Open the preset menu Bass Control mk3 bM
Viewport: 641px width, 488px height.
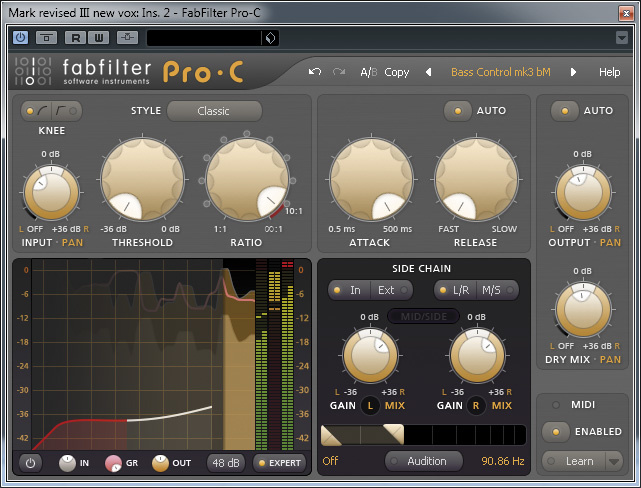[500, 72]
